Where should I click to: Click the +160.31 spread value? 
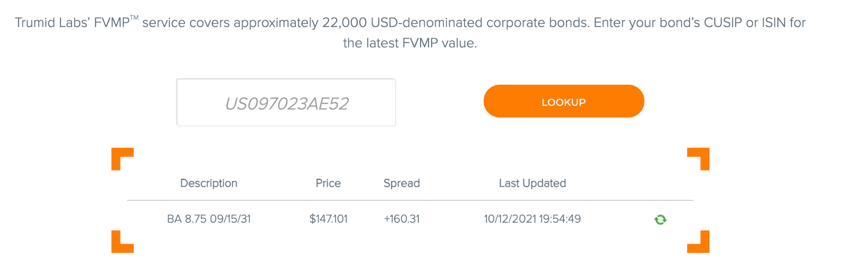401,219
